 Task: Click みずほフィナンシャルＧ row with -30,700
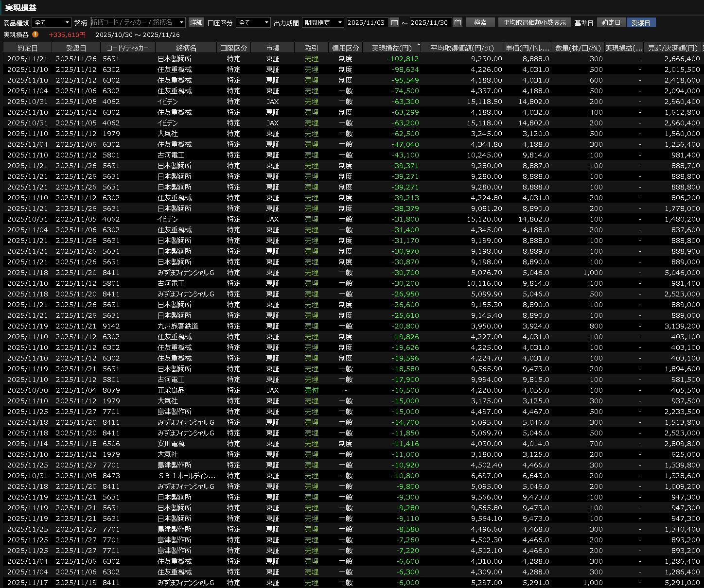[x=352, y=272]
